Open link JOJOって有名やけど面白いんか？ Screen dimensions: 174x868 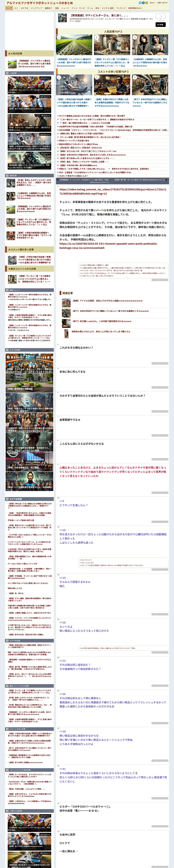coord(73,176)
